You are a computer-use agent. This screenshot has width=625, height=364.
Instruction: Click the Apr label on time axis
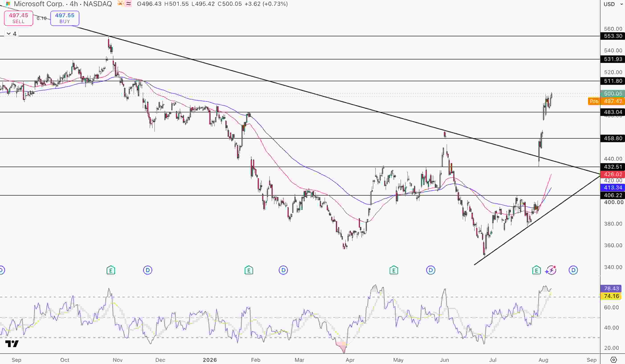click(350, 360)
